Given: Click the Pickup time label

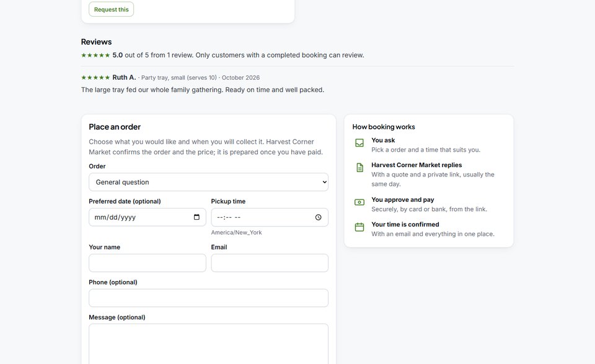Looking at the screenshot, I should (x=229, y=201).
